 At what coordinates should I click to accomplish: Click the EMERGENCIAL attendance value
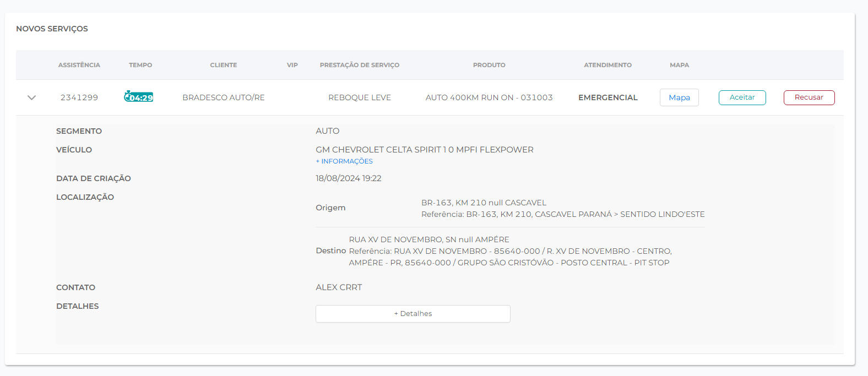[608, 97]
